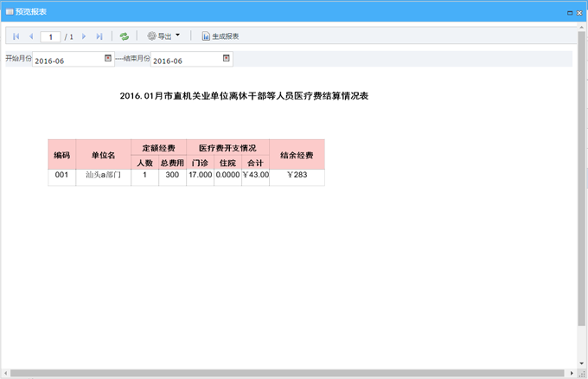Click the horizontal scrollbar thumb

click(287, 373)
